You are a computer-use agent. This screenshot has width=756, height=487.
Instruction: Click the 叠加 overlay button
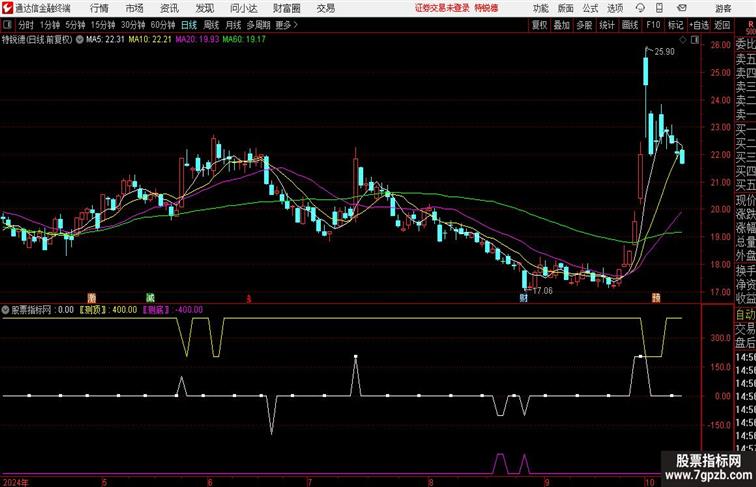coord(562,25)
